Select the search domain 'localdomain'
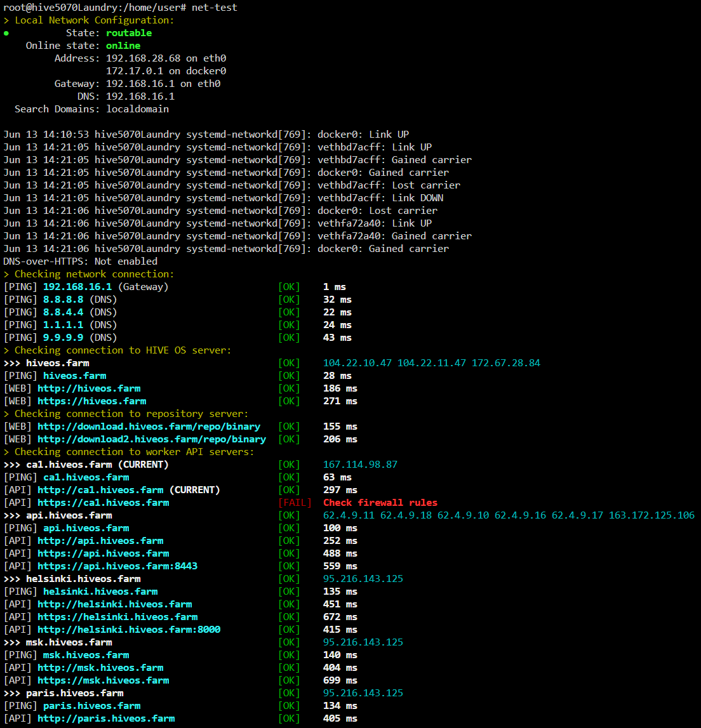 click(138, 109)
